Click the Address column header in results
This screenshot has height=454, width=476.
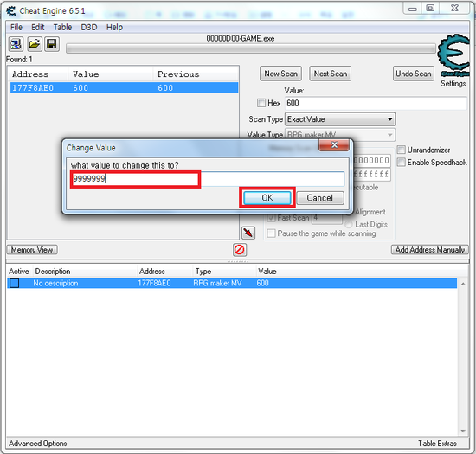[x=30, y=74]
